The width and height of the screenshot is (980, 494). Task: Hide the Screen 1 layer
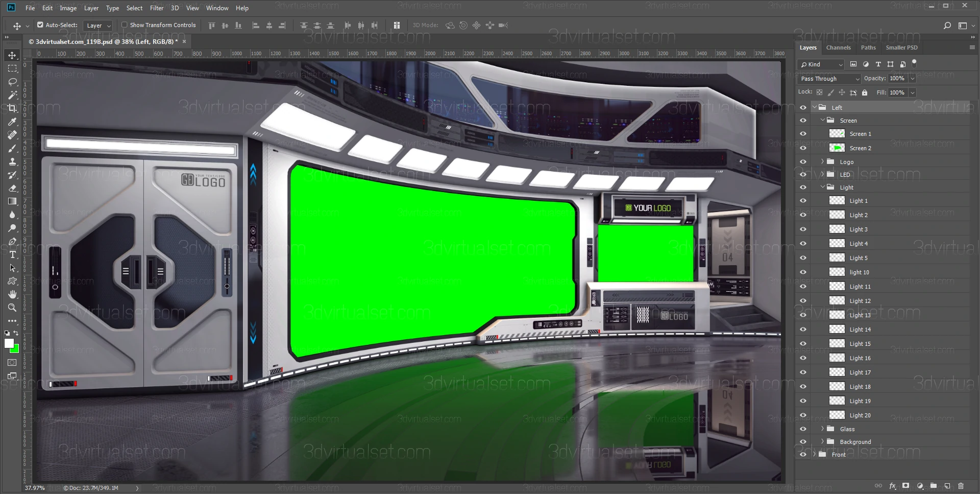pos(803,134)
